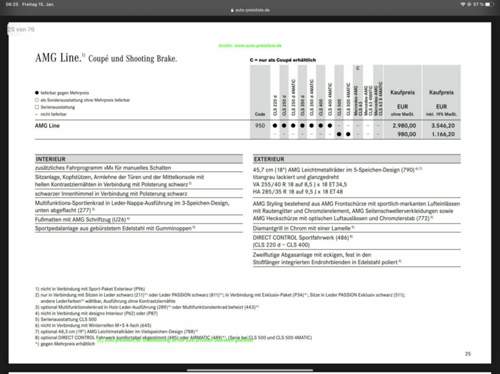
Task: Click the 25 von 78 page indicator
Action: pyautogui.click(x=21, y=29)
